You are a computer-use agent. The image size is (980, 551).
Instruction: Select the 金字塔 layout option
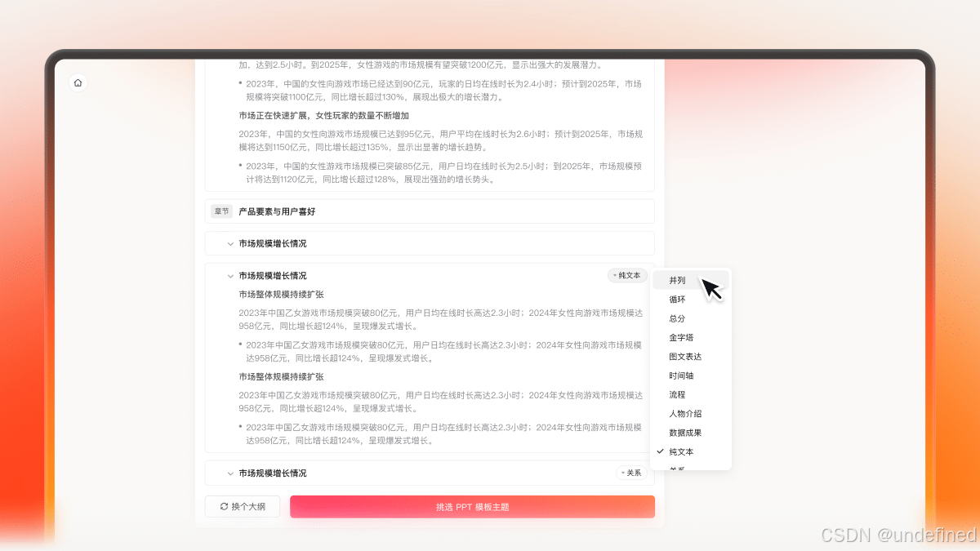[690, 337]
